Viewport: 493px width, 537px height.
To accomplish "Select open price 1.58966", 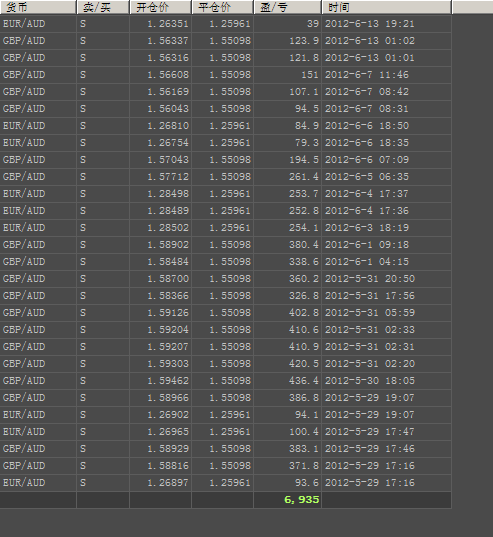I will pos(168,398).
